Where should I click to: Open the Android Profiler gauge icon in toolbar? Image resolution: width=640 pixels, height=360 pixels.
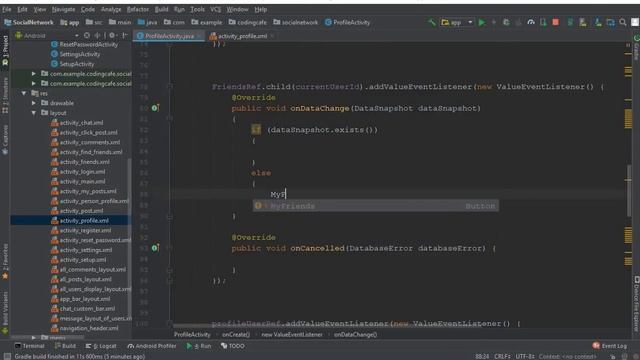(x=531, y=22)
